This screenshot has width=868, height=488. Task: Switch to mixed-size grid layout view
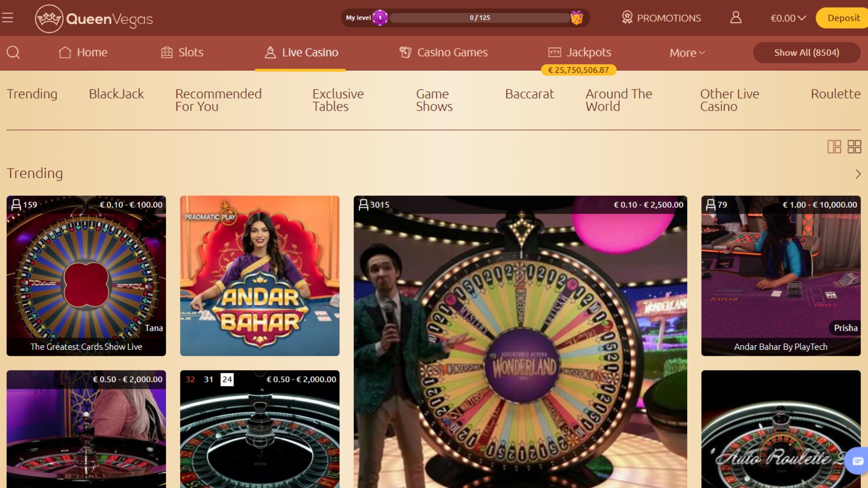point(834,146)
